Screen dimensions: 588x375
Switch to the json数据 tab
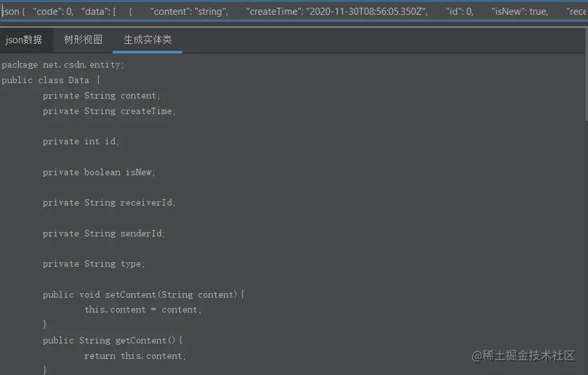point(24,40)
